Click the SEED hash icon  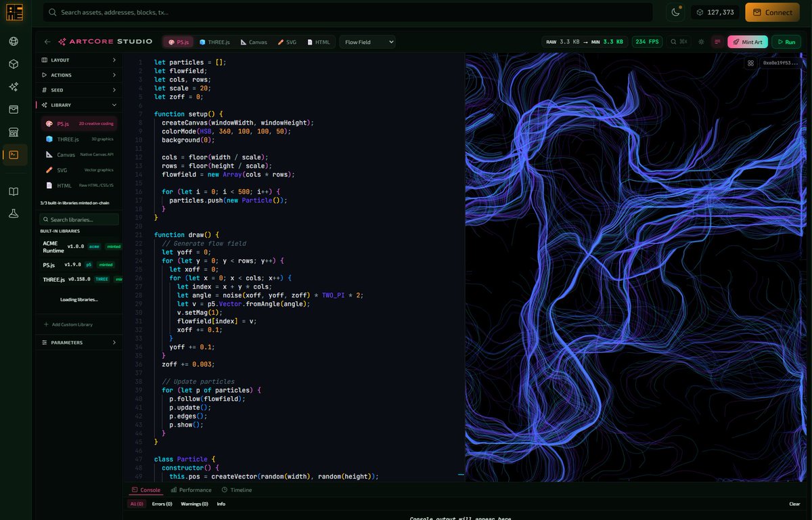pos(45,90)
